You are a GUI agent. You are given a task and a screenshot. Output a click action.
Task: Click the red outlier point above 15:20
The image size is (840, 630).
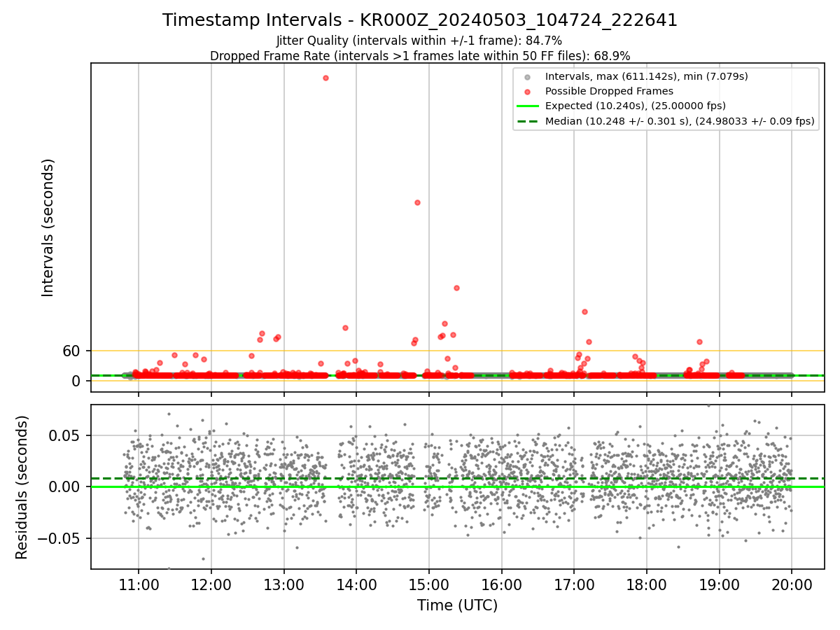[x=456, y=288]
